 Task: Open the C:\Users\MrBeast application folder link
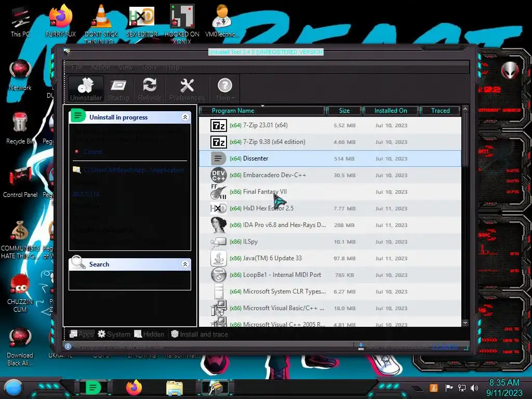point(134,170)
